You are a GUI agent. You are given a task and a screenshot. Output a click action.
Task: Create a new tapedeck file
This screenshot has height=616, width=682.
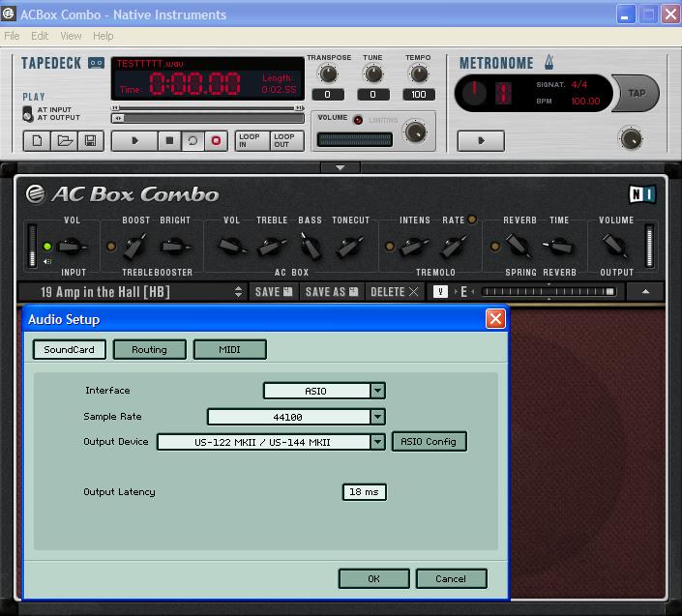click(37, 141)
